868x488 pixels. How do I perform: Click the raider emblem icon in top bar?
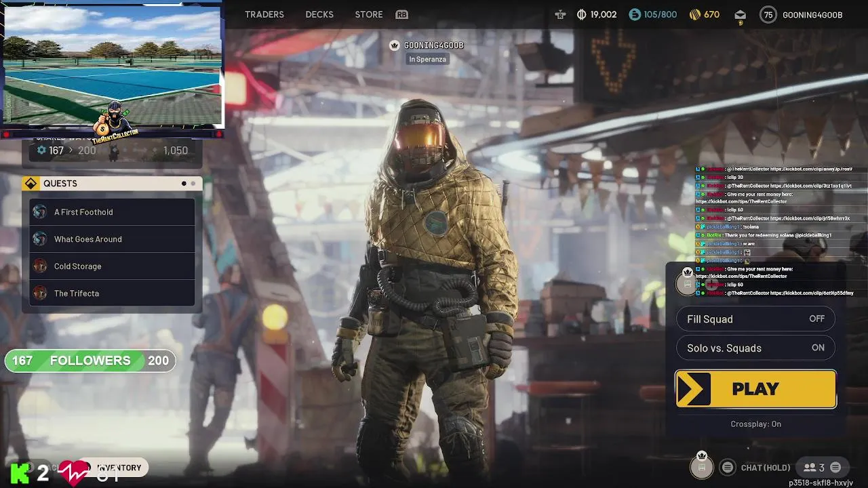coord(560,14)
